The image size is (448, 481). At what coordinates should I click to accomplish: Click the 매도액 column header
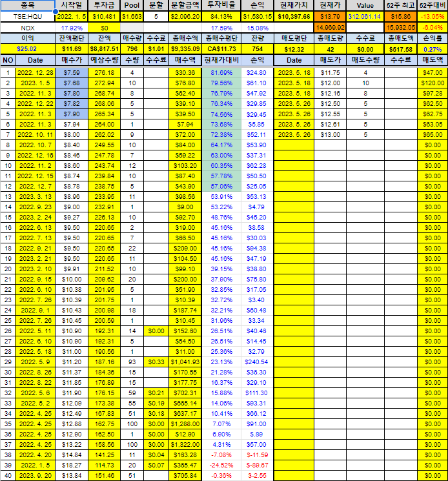[x=433, y=60]
